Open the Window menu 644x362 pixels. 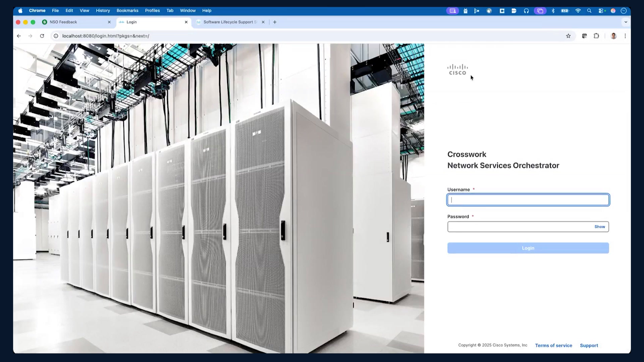(188, 11)
